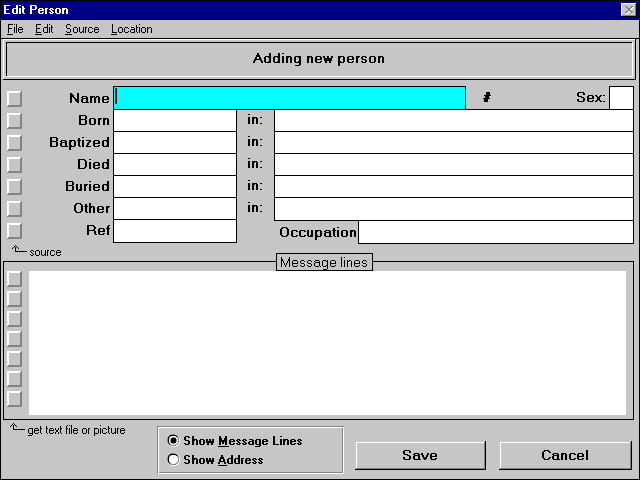
Task: Click the source button beside Born
Action: click(x=14, y=120)
